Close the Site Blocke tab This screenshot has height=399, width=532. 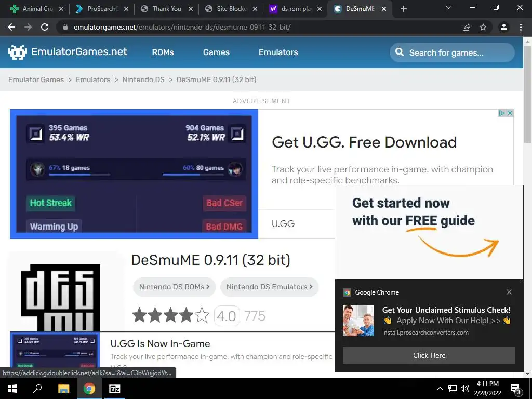point(255,9)
